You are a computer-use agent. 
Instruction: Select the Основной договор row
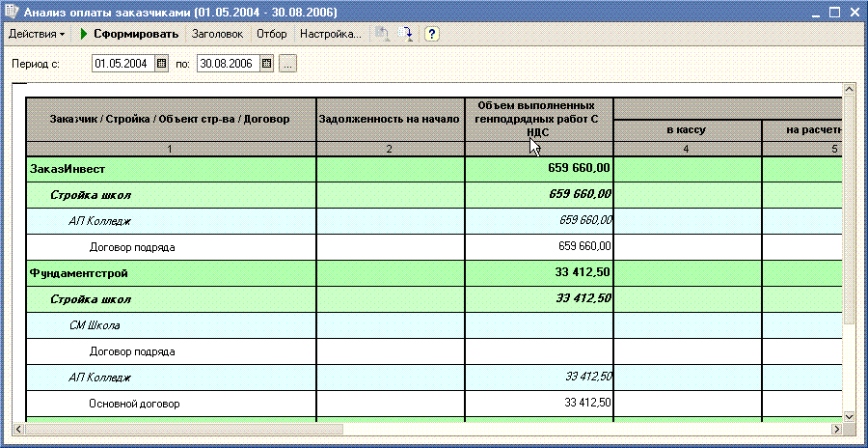(434, 404)
